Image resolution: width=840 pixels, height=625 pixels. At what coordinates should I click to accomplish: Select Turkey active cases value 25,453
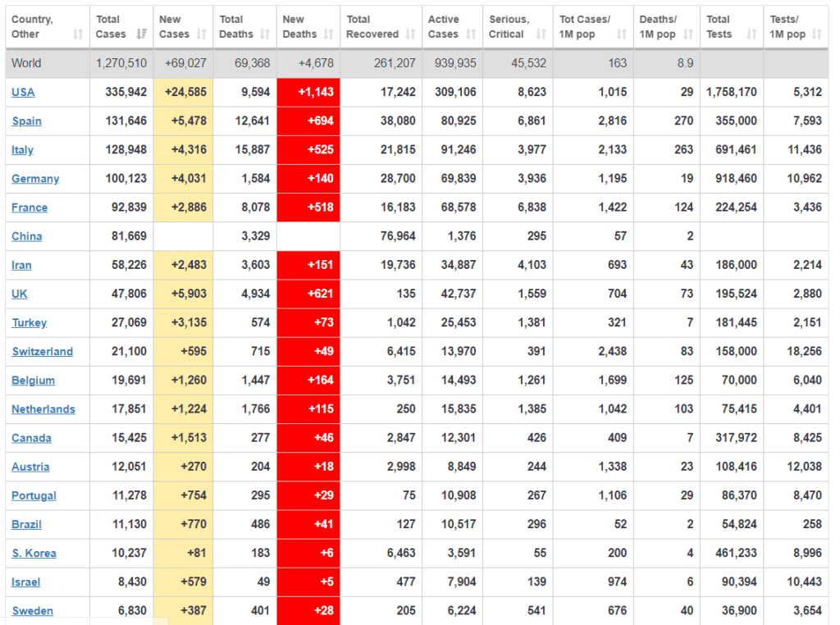(x=459, y=323)
